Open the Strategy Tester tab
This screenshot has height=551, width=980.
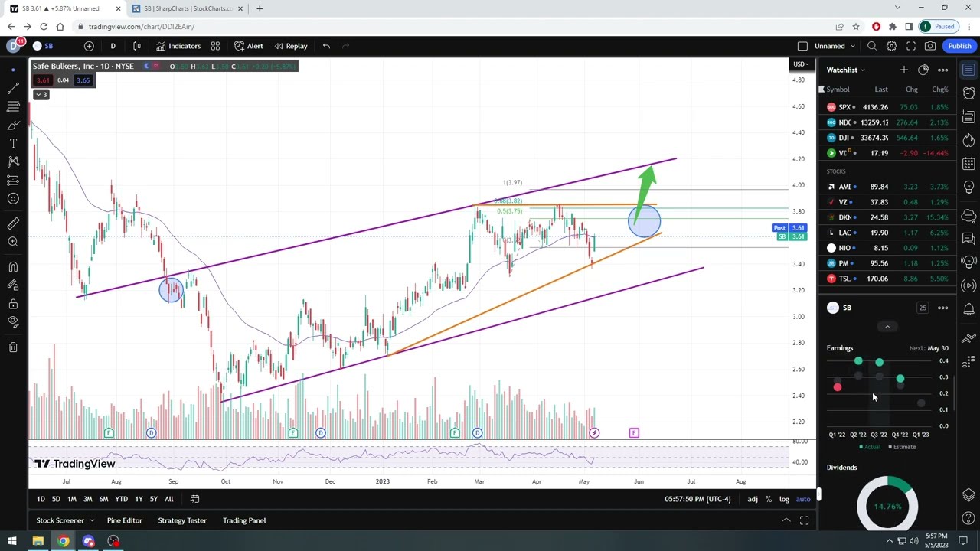point(182,520)
